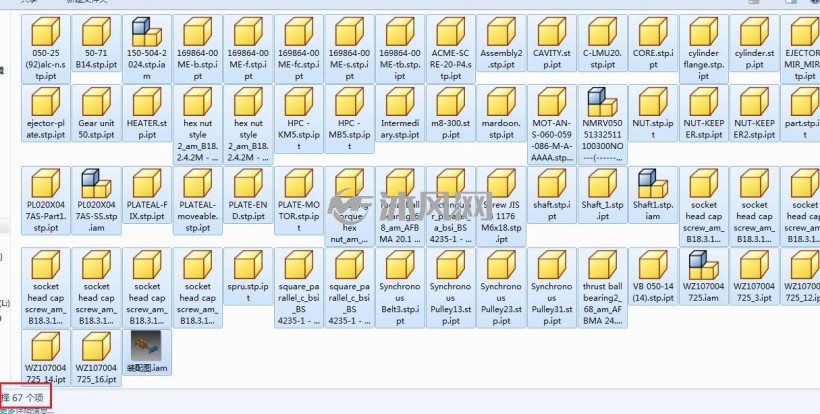This screenshot has height=414, width=820.
Task: Select the Screw JIS B 1176 M6x18.stp.ipt file
Action: pos(502,206)
